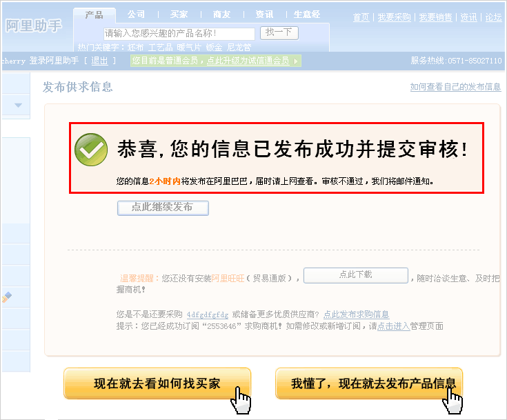Image resolution: width=507 pixels, height=420 pixels.
Task: Click the 点此发布求购信息 link
Action: [x=357, y=314]
